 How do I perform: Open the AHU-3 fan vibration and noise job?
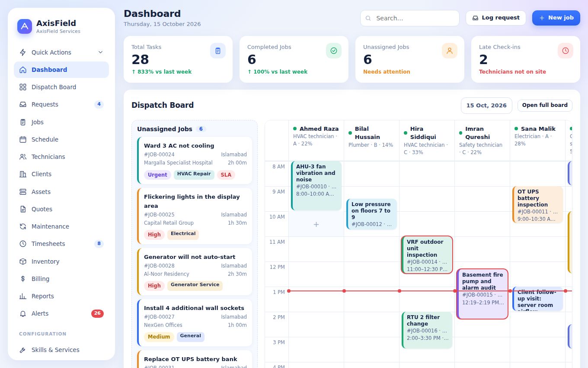(x=316, y=186)
